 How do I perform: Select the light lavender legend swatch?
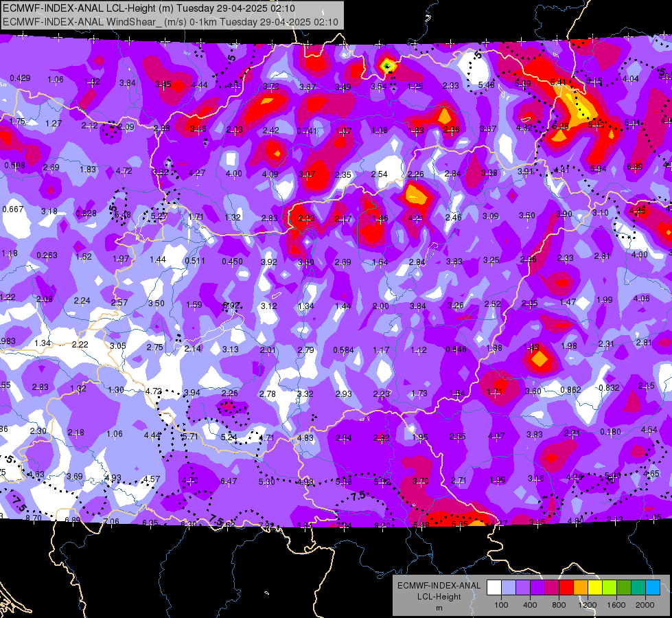(x=509, y=588)
